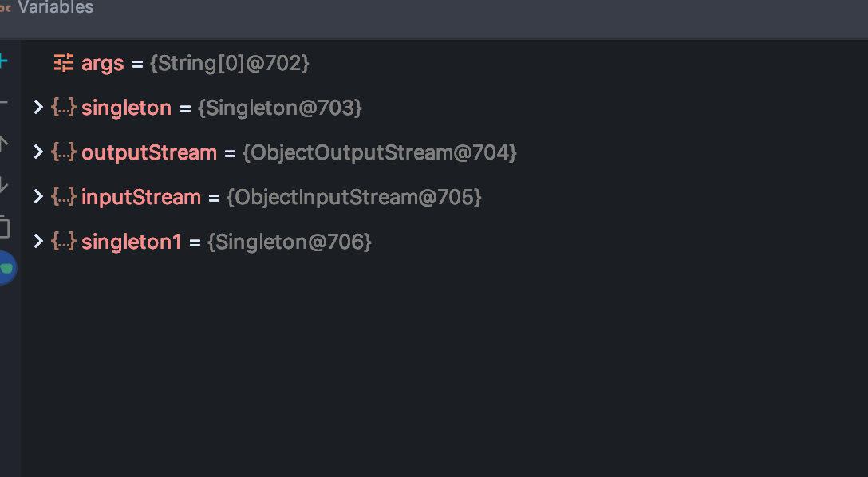The height and width of the screenshot is (477, 868).
Task: Click the move watch up arrow
Action: 3,144
